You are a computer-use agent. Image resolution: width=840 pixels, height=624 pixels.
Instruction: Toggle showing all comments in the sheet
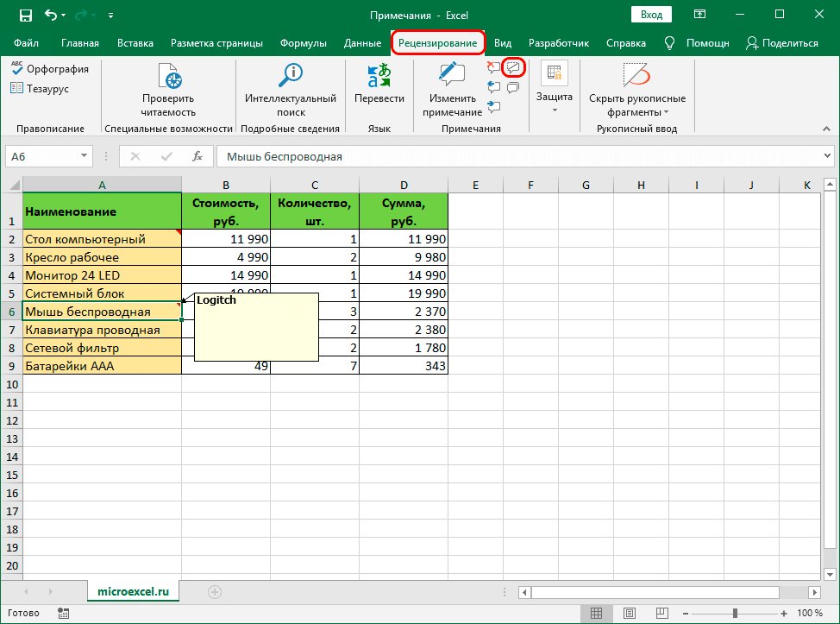tap(513, 86)
